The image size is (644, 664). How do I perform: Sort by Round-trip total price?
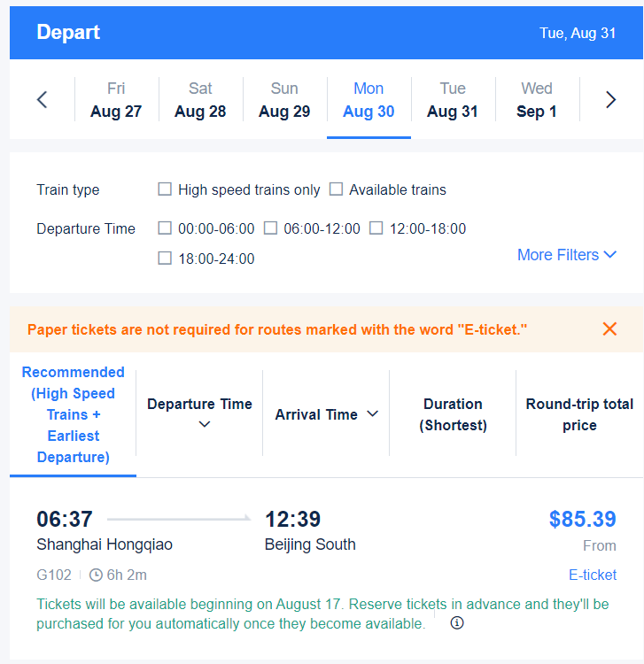pos(579,414)
